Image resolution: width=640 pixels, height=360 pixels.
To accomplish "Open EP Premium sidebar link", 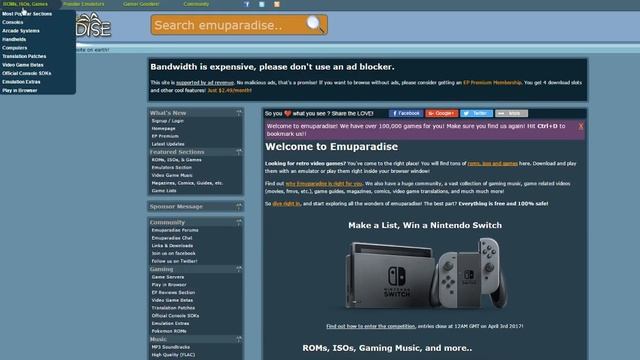I will [165, 136].
